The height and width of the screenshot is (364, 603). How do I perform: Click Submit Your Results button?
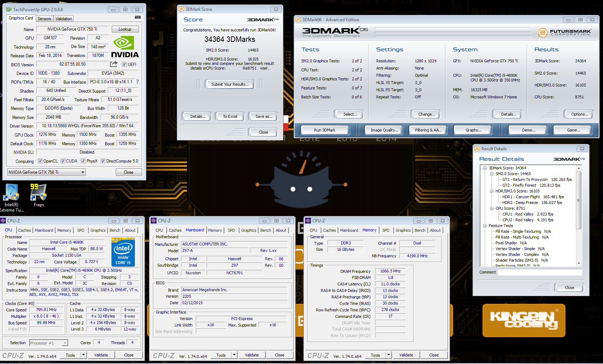tap(230, 84)
